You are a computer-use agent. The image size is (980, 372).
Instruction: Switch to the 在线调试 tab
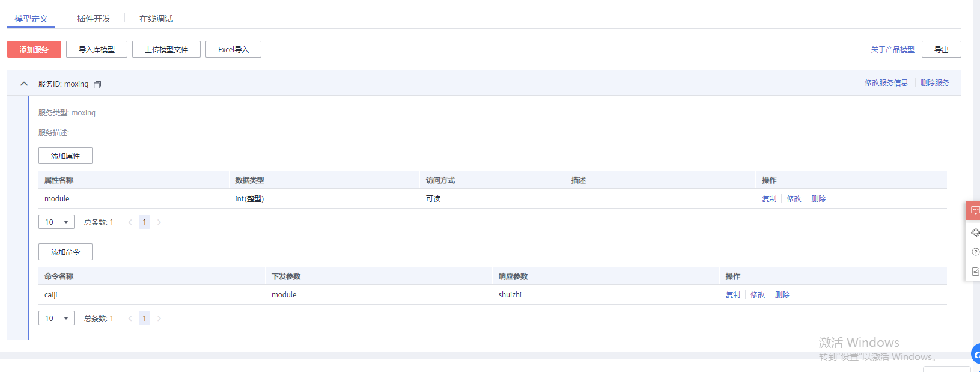click(x=156, y=19)
